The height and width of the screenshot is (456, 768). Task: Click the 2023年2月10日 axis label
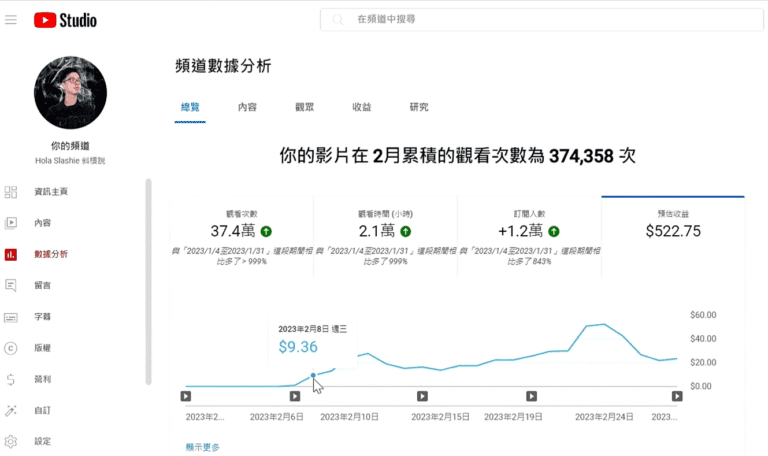349,417
